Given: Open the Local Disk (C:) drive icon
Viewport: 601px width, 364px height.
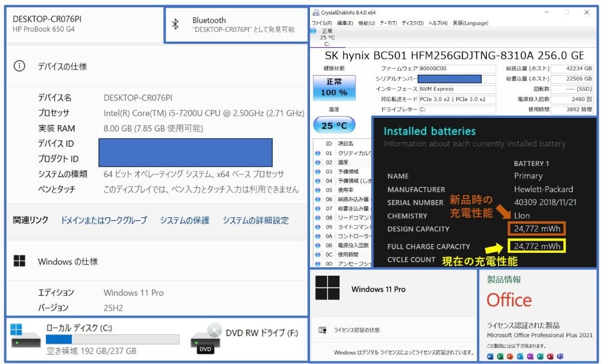Looking at the screenshot, I should [x=26, y=336].
